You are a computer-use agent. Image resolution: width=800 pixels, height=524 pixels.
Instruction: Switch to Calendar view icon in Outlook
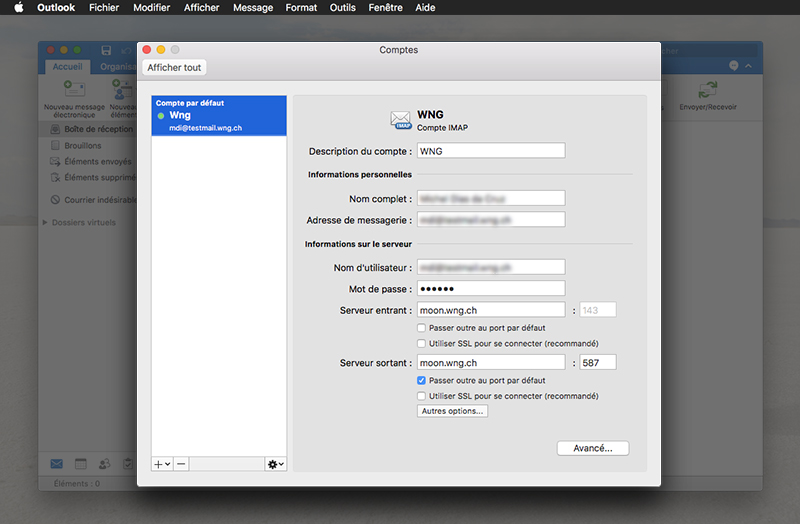click(81, 464)
